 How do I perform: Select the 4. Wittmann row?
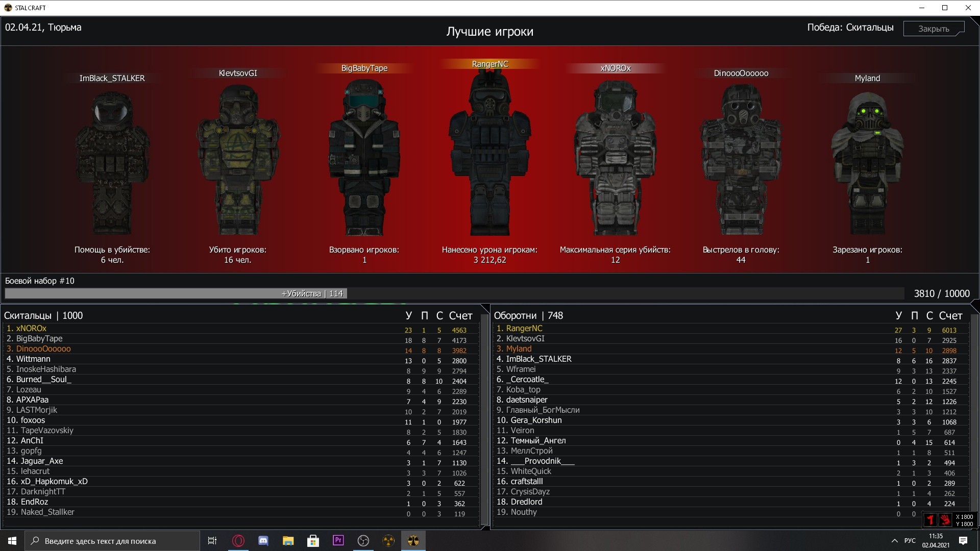[x=241, y=359]
